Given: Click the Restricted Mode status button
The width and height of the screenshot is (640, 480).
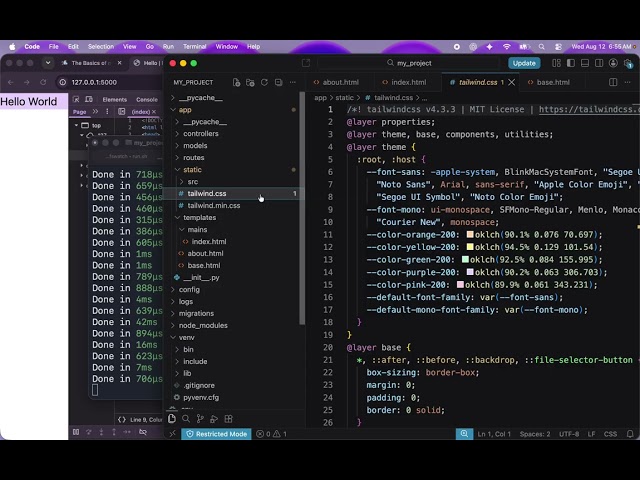Looking at the screenshot, I should [216, 434].
